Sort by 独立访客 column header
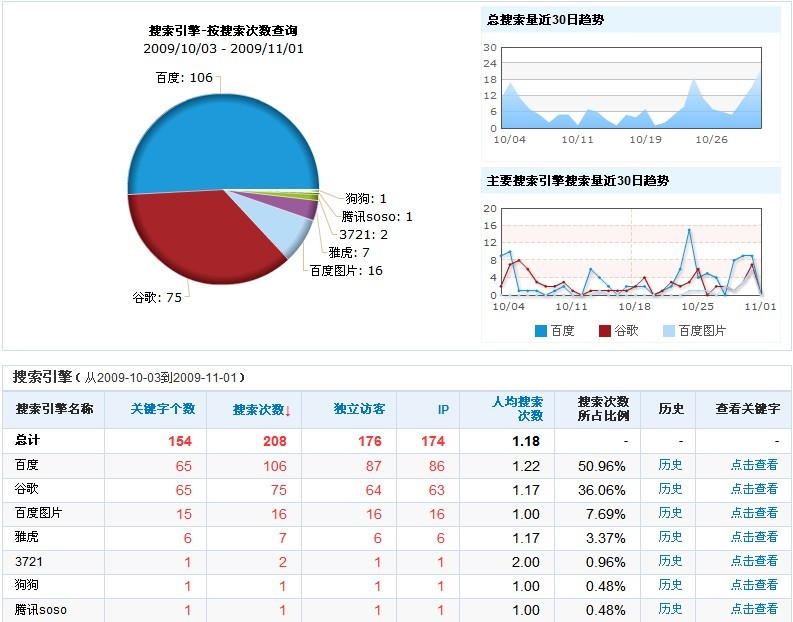Image resolution: width=793 pixels, height=622 pixels. coord(359,410)
